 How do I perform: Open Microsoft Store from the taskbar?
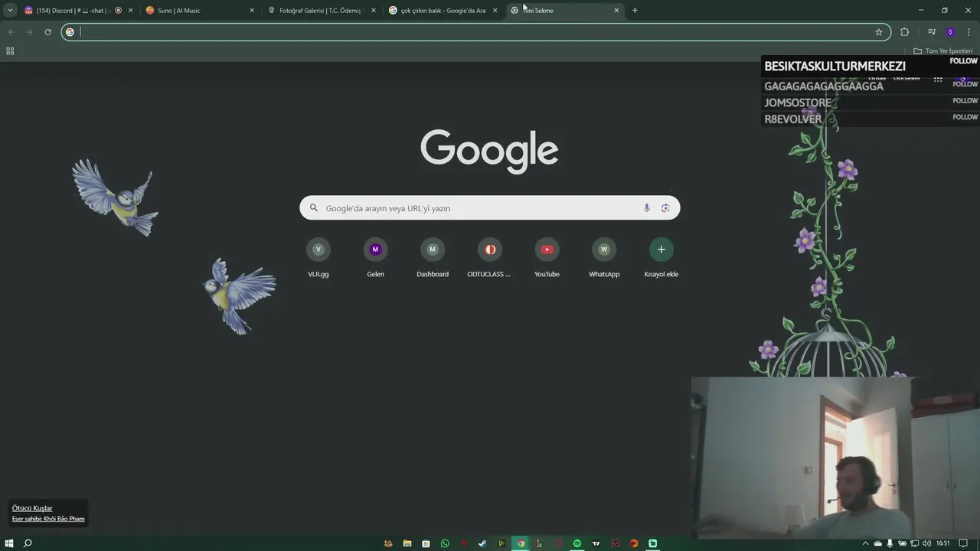426,543
